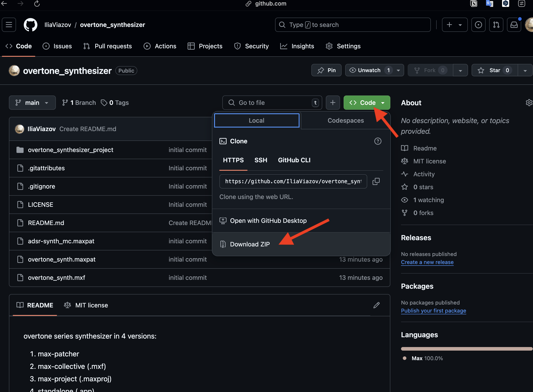533x392 pixels.
Task: Open the .gitattributes file
Action: (x=46, y=168)
